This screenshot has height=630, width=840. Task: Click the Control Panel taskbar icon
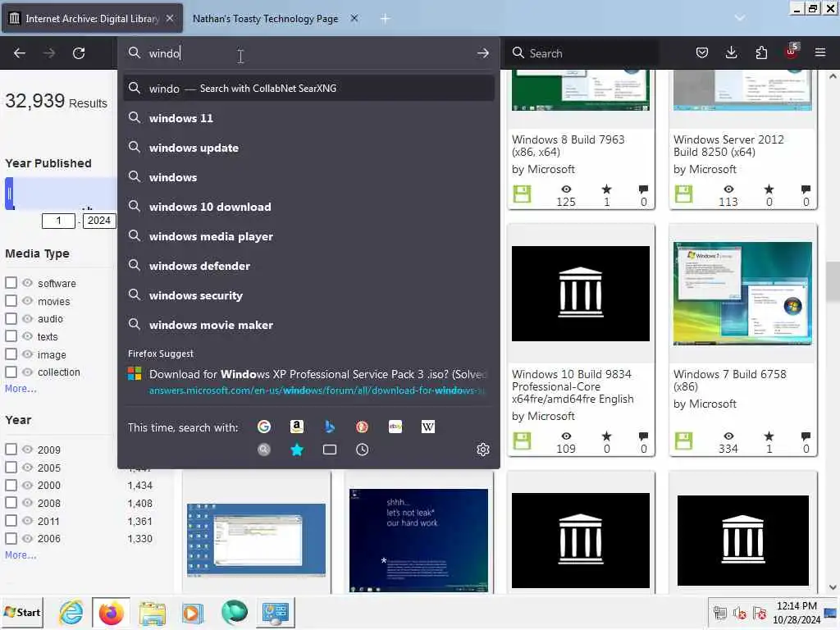(x=276, y=612)
